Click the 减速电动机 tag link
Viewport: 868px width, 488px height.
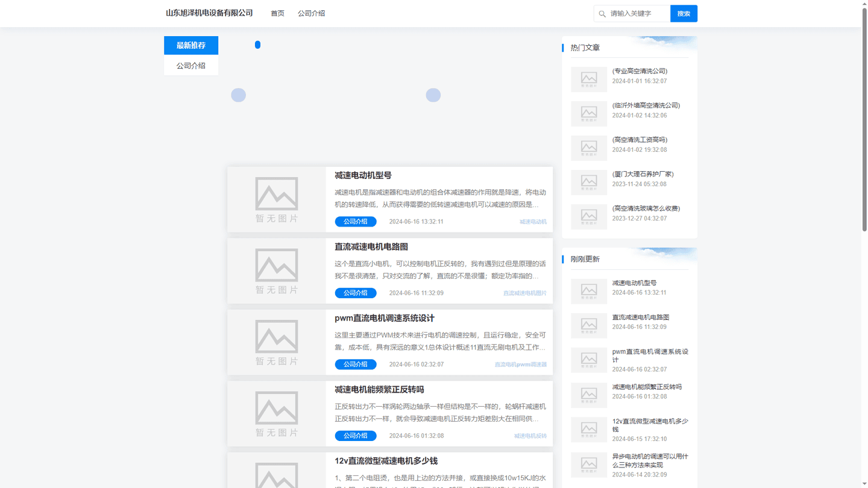click(533, 222)
